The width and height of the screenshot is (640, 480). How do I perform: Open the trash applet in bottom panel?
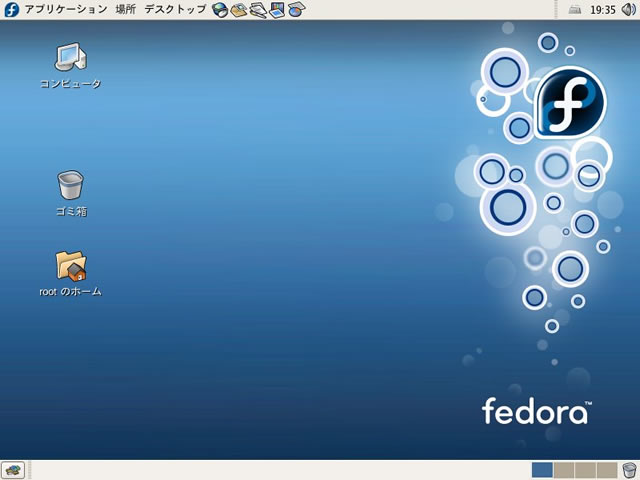(x=628, y=470)
